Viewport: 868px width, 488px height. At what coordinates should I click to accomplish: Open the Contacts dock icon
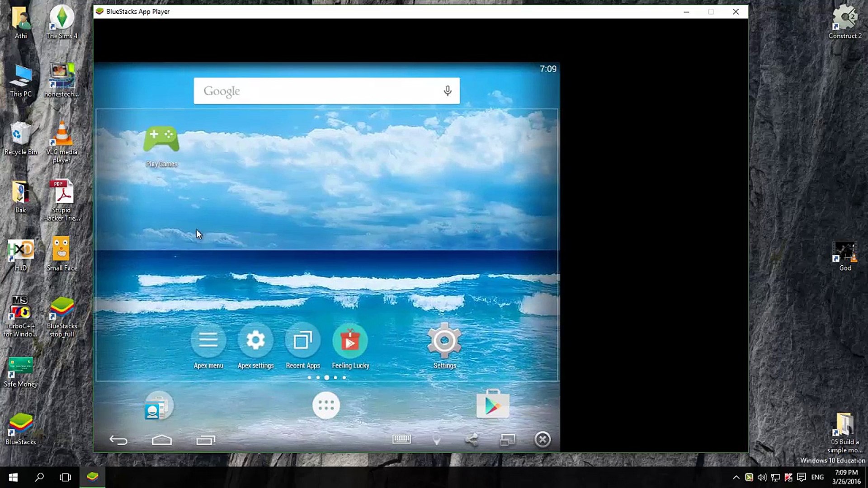click(158, 406)
